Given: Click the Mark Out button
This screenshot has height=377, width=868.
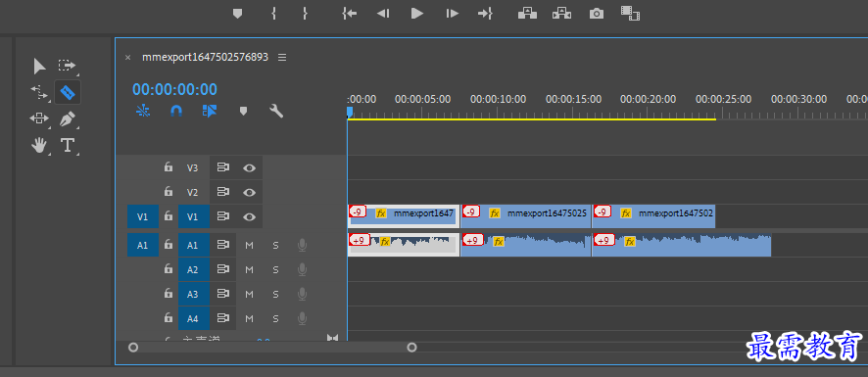Looking at the screenshot, I should pos(305,14).
